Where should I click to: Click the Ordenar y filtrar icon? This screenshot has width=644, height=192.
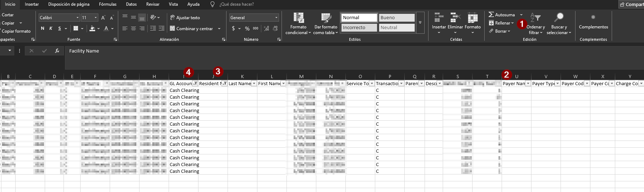(535, 18)
